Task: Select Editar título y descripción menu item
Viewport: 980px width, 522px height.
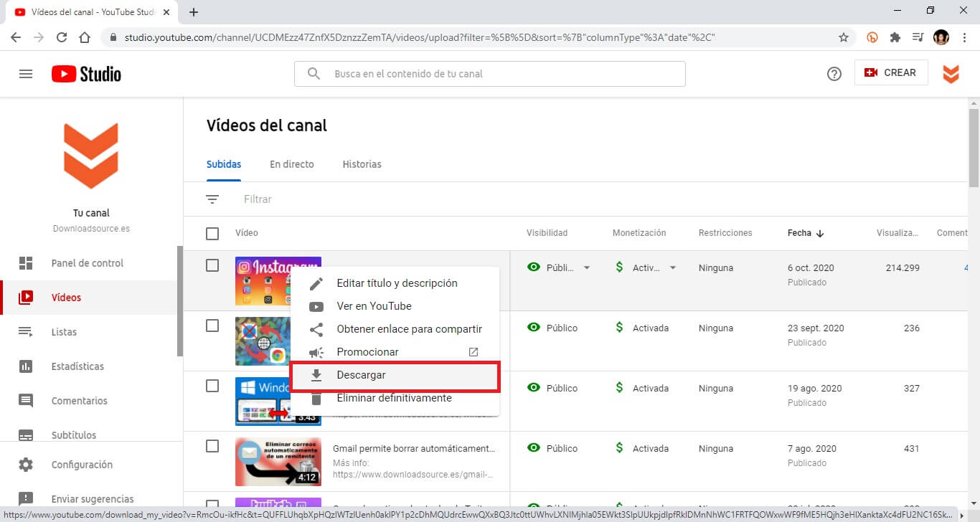Action: [x=395, y=283]
